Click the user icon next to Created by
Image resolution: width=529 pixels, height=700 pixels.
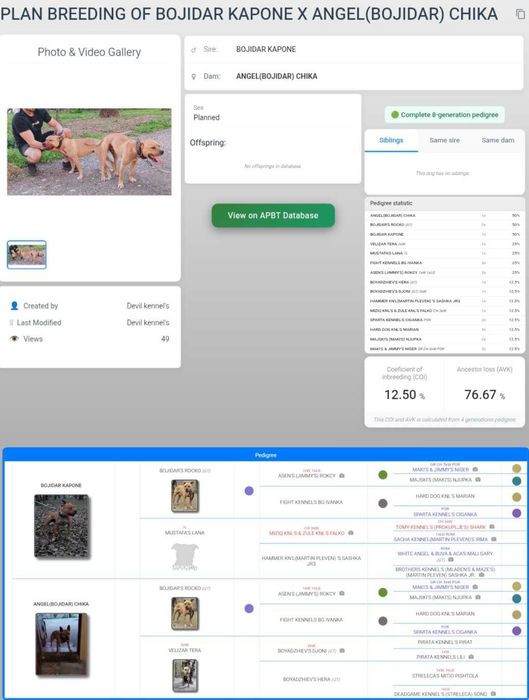14,306
